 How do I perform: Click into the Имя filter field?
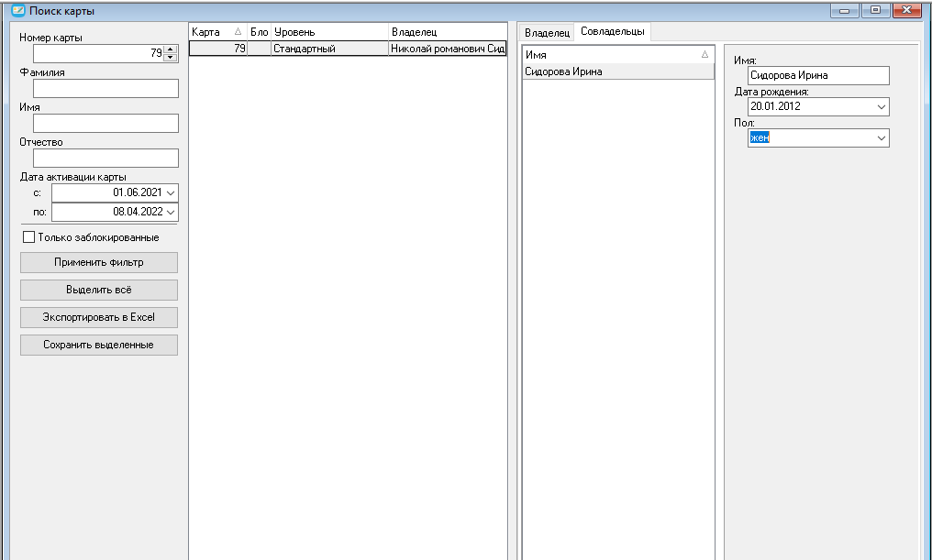tap(105, 123)
